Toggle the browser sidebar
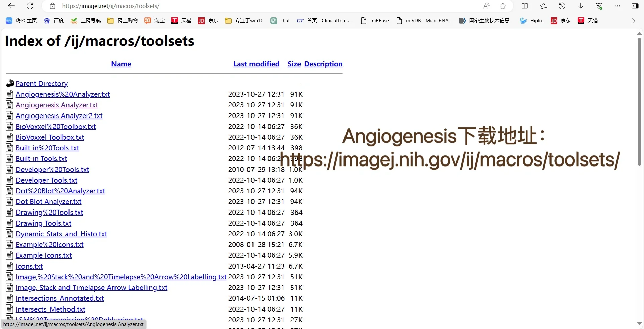 point(635,6)
